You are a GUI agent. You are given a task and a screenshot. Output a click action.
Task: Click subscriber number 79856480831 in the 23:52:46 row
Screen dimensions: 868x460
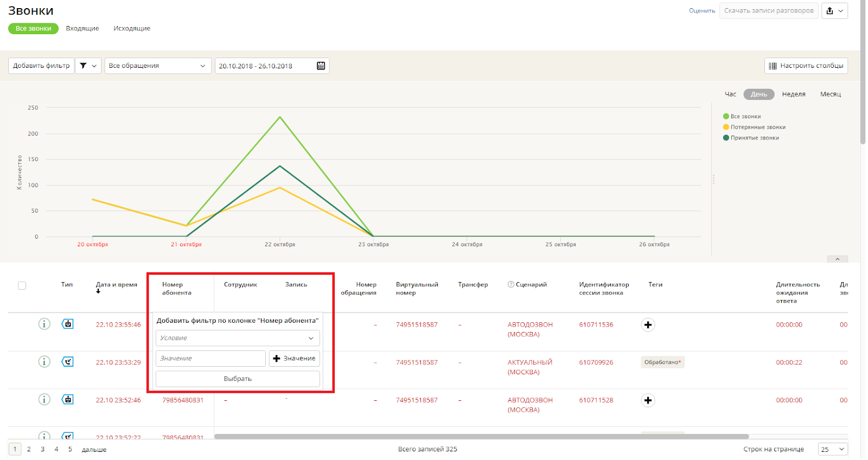point(183,400)
